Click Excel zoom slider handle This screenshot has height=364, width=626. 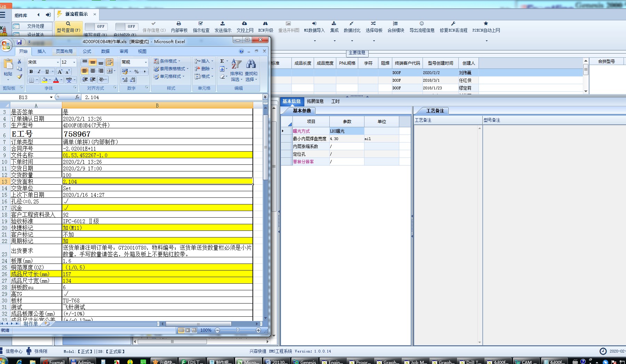pos(238,330)
